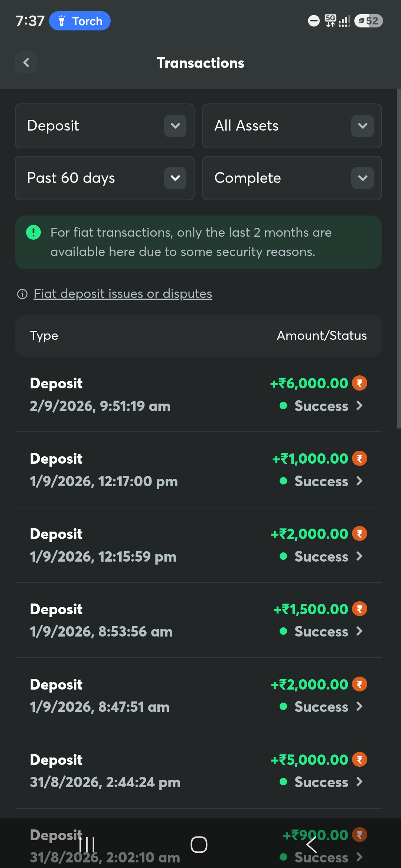Screen dimensions: 401x868
Task: Open deposit dated 1/9/2026, 8:47:51 am
Action: pos(198,696)
